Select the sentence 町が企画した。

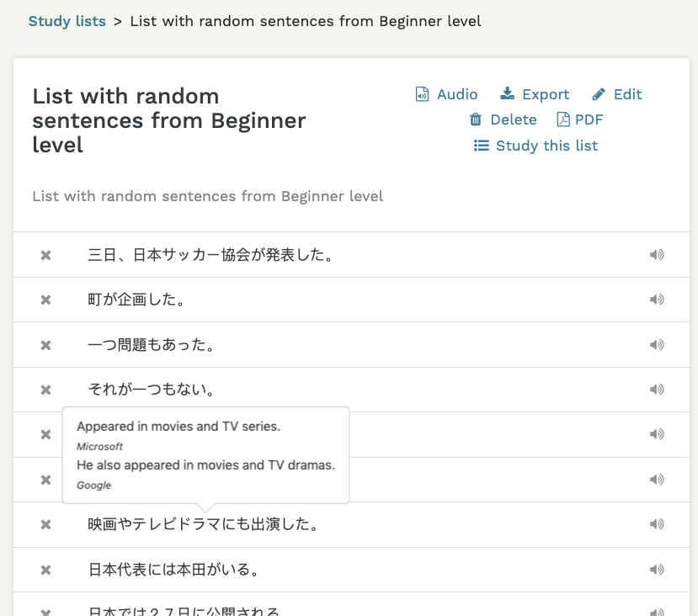pos(136,300)
